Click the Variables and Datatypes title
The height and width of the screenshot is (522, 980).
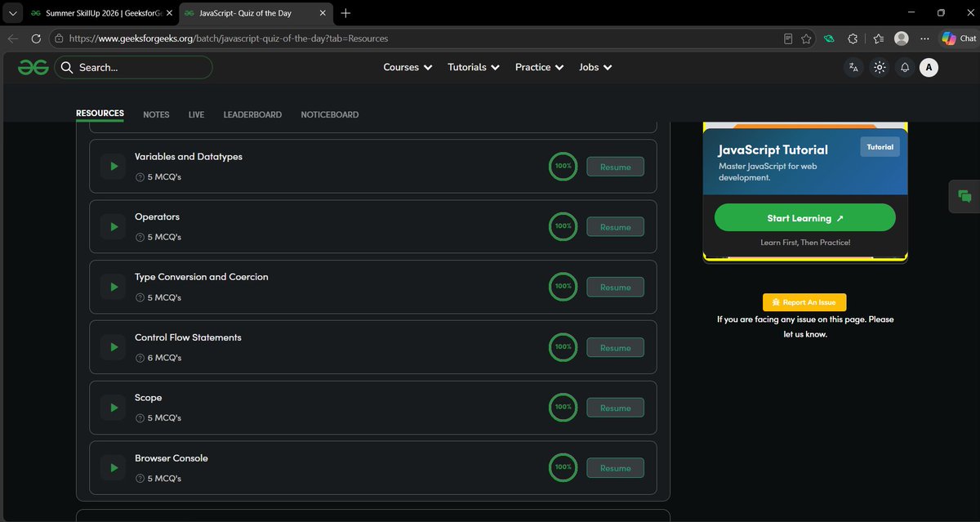pyautogui.click(x=189, y=157)
